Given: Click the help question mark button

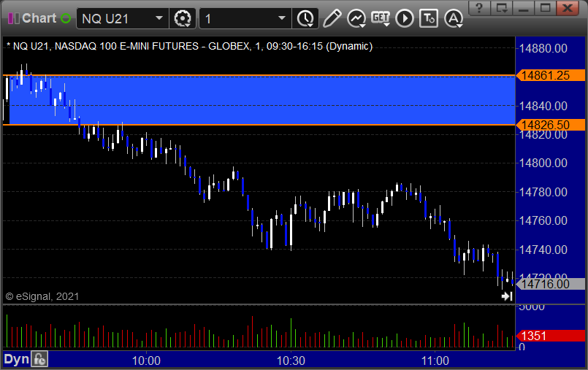Looking at the screenshot, I should 479,8.
